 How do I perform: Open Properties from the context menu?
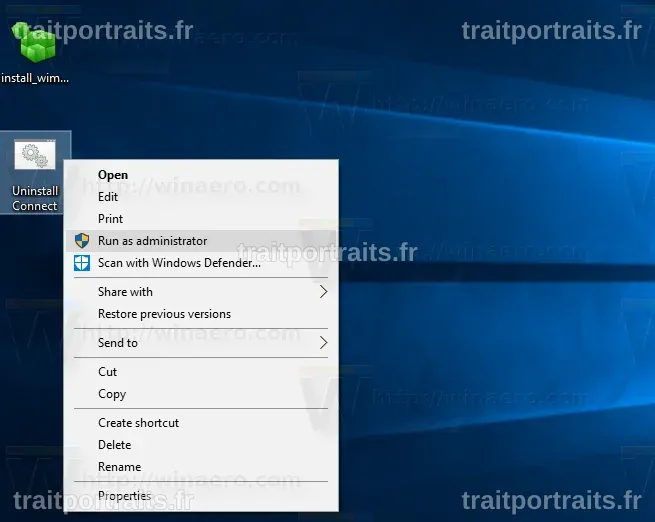point(202,496)
